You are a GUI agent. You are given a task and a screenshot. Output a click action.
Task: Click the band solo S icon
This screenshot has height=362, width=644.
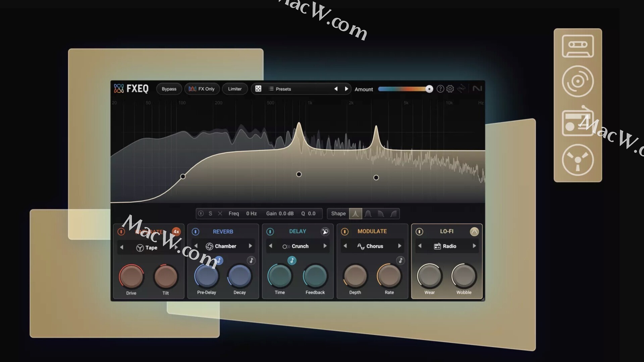tap(210, 214)
